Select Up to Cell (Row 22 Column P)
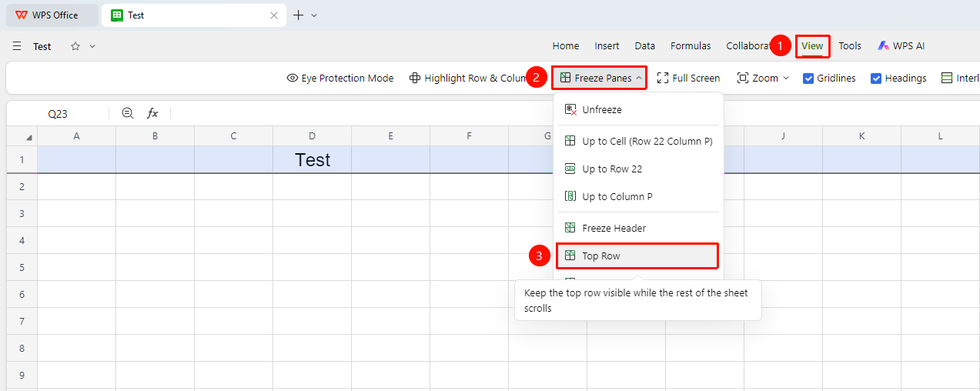This screenshot has width=980, height=391. pyautogui.click(x=638, y=142)
